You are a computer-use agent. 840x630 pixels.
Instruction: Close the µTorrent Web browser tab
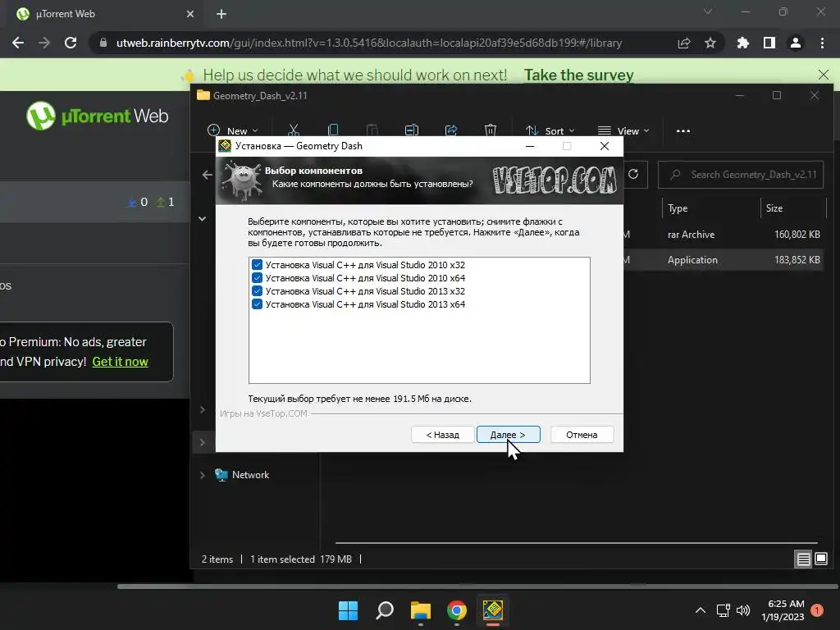coord(190,15)
